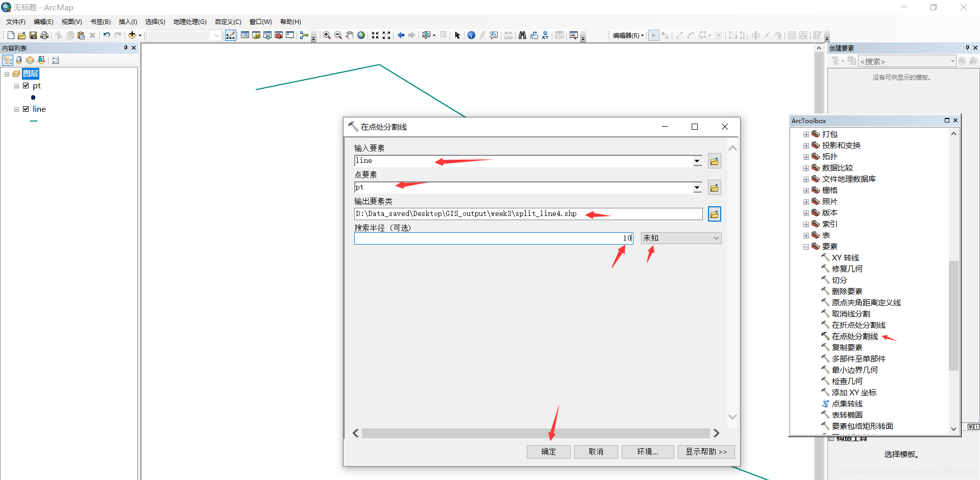Click the 创建要素 search box
980x480 pixels.
point(907,61)
